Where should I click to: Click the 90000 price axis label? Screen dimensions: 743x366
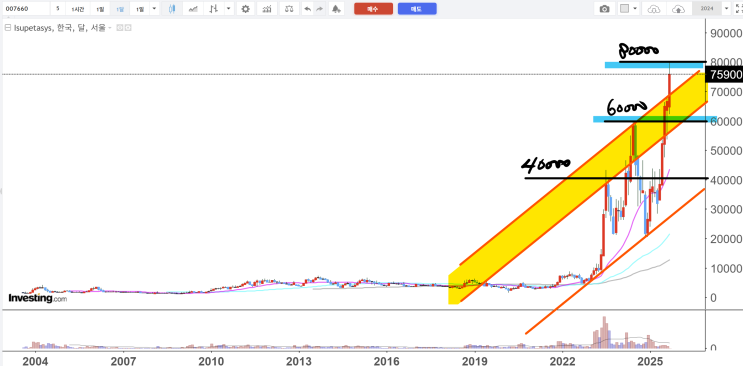coord(725,33)
